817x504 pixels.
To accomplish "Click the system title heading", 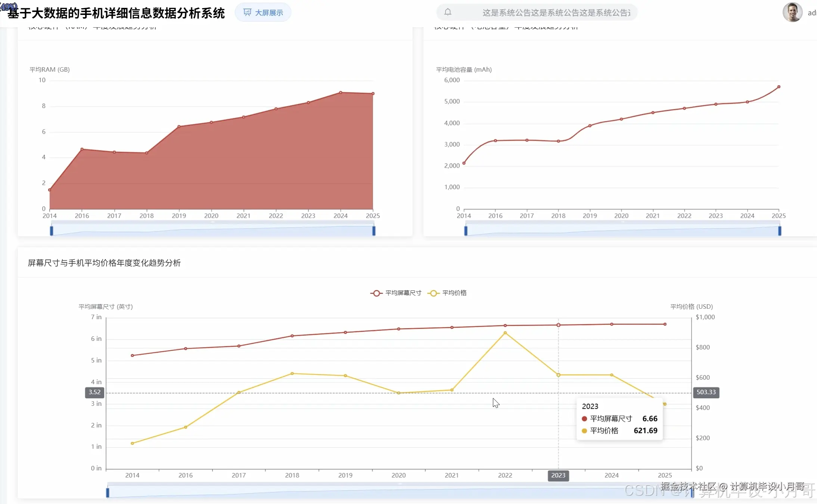I will click(x=116, y=13).
